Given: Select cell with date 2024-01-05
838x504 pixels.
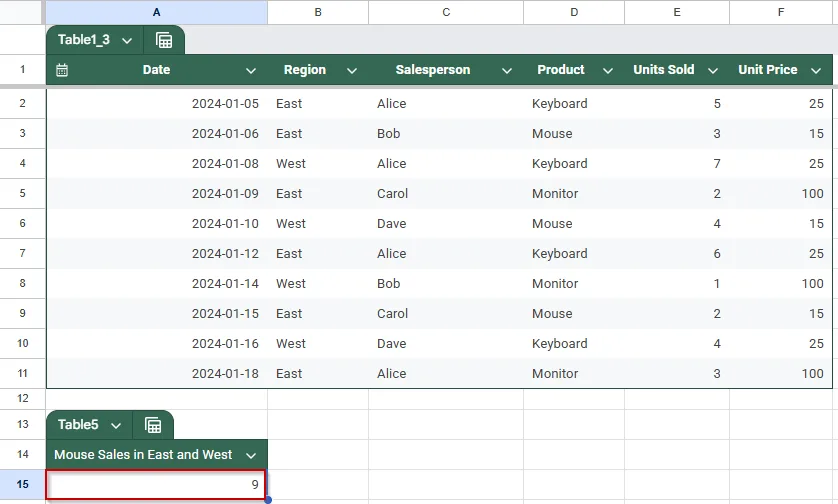Looking at the screenshot, I should coord(157,104).
